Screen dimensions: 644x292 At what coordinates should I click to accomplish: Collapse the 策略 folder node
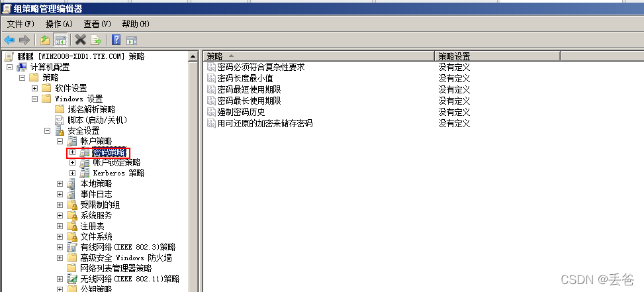[23, 77]
